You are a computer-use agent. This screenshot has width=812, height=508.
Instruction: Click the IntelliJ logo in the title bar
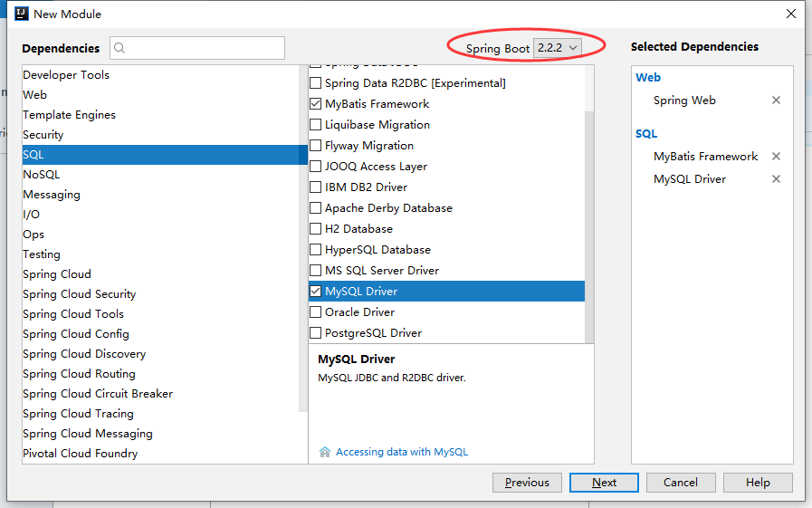(x=21, y=14)
